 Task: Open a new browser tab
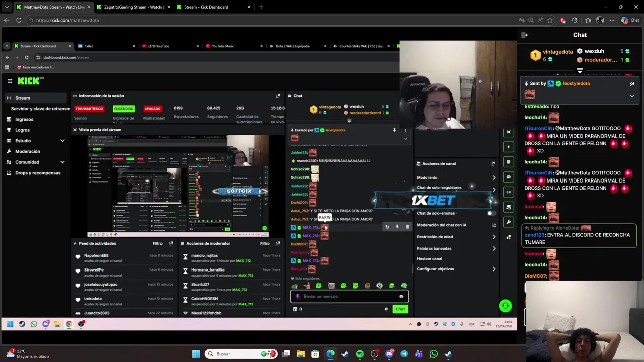pyautogui.click(x=261, y=7)
